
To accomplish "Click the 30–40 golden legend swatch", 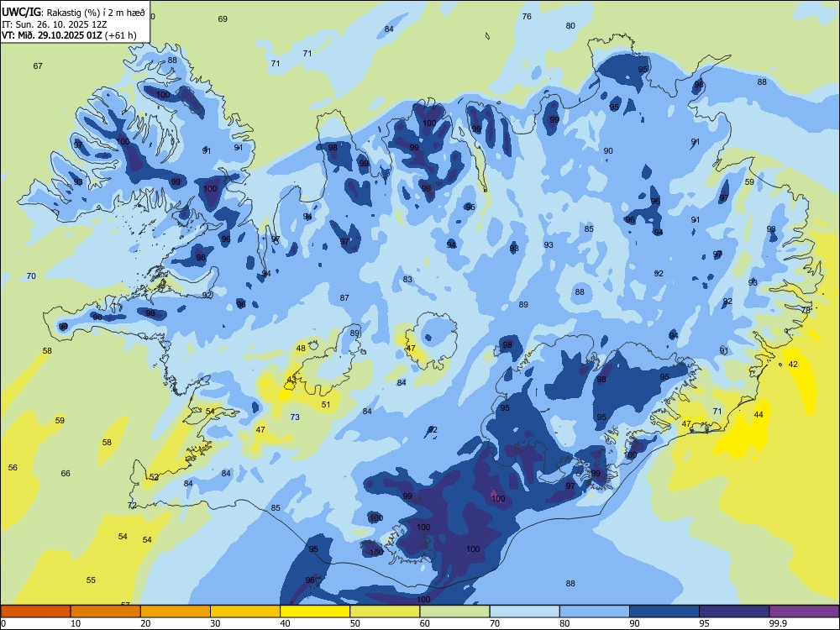I will [x=245, y=611].
